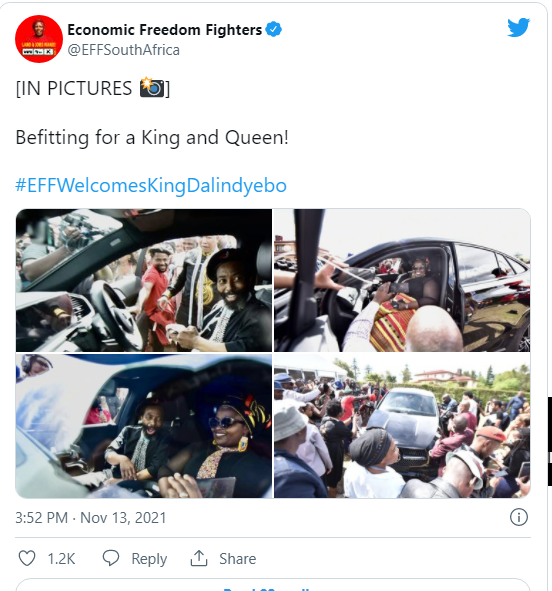The height and width of the screenshot is (591, 552).
Task: Open hashtag #EFFWelcomesKingDalindyebo
Action: tap(151, 185)
